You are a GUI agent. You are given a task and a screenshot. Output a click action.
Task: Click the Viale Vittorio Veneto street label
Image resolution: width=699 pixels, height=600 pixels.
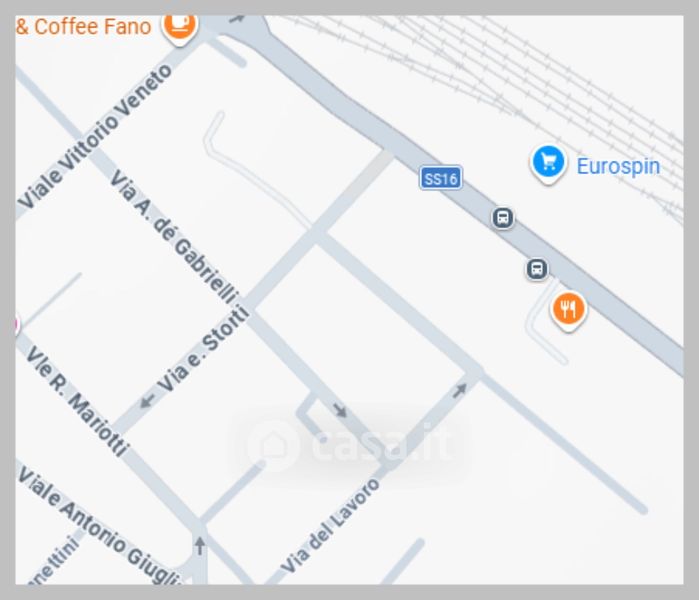(x=95, y=136)
